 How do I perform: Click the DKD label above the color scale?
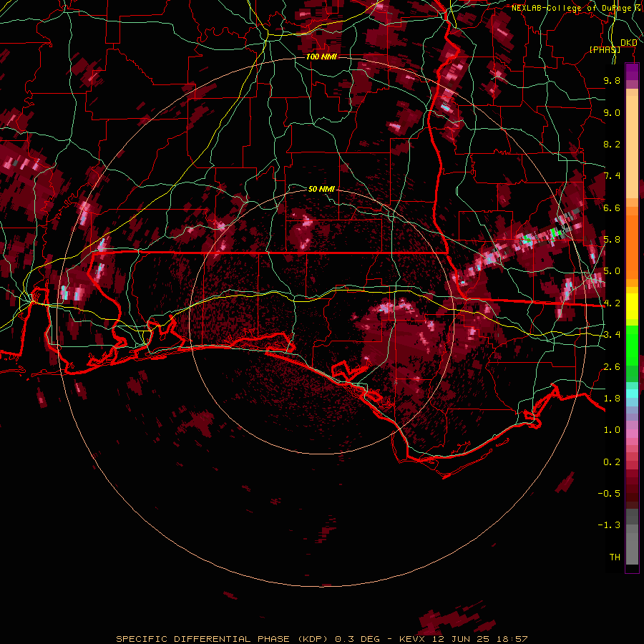pos(628,43)
